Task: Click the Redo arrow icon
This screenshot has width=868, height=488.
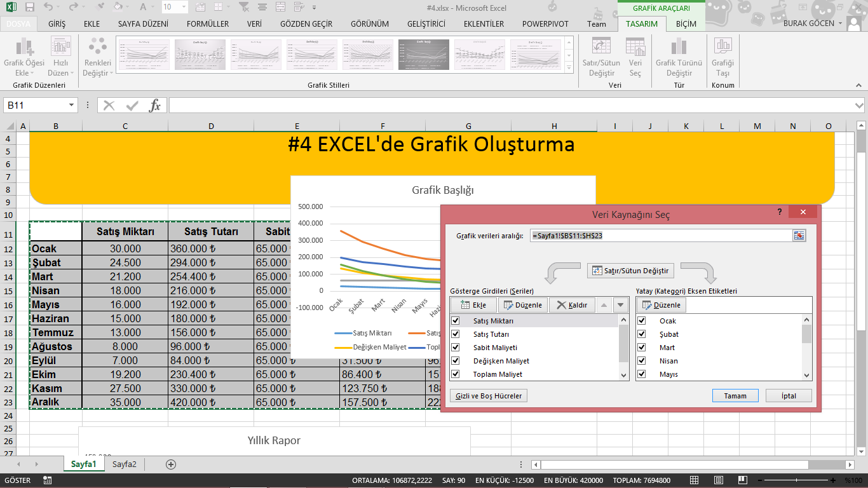Action: (73, 8)
